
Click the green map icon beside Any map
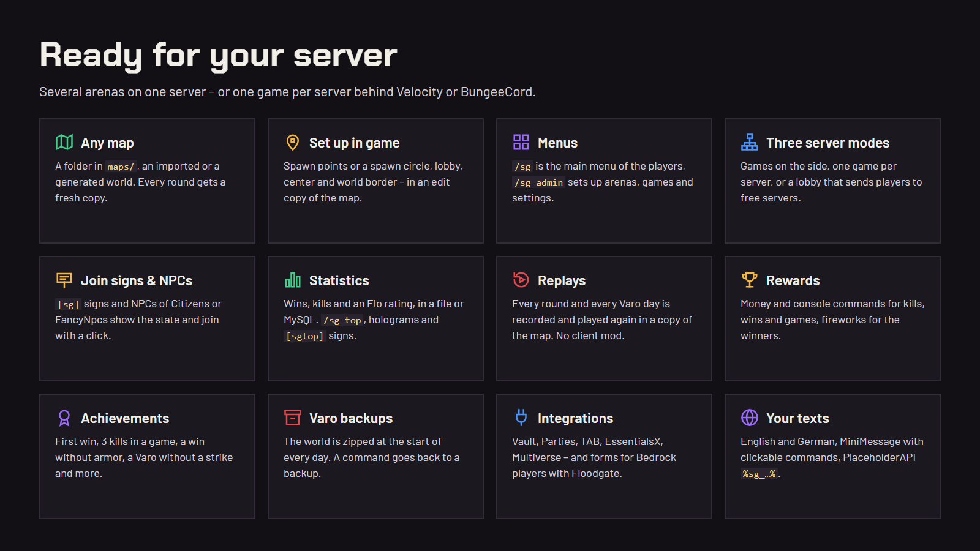pyautogui.click(x=64, y=142)
